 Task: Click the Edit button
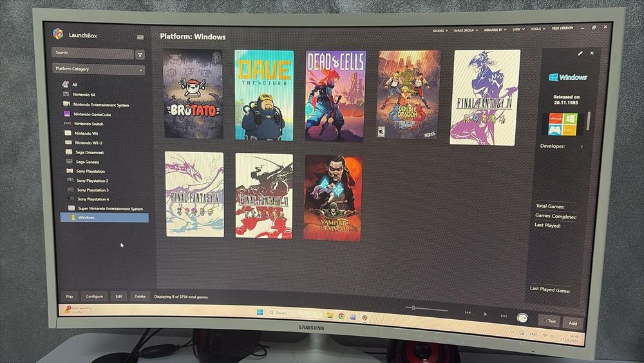click(x=118, y=296)
